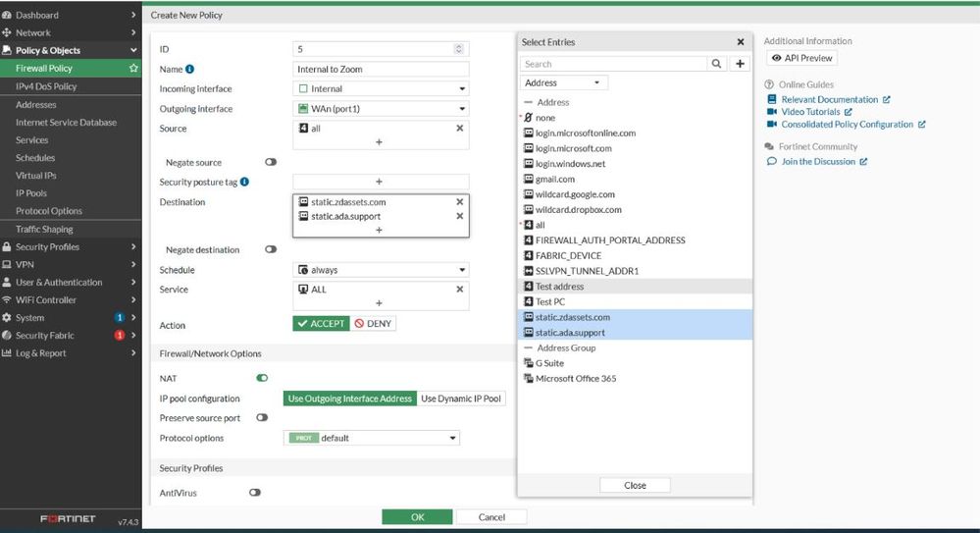Image resolution: width=980 pixels, height=533 pixels.
Task: Select the ACCEPT action
Action: click(x=321, y=323)
